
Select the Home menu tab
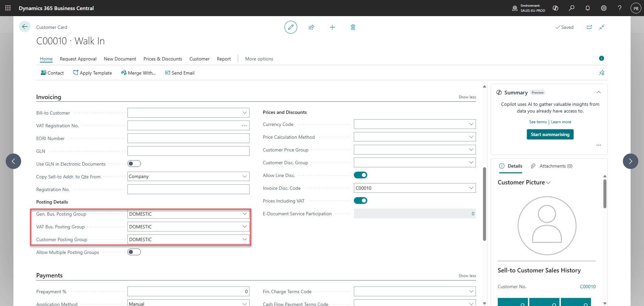[46, 59]
